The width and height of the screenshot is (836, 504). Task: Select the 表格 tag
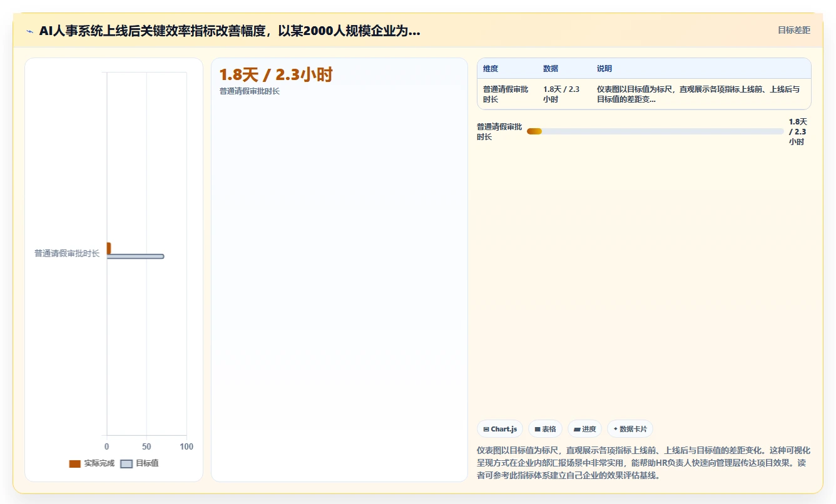tap(545, 429)
